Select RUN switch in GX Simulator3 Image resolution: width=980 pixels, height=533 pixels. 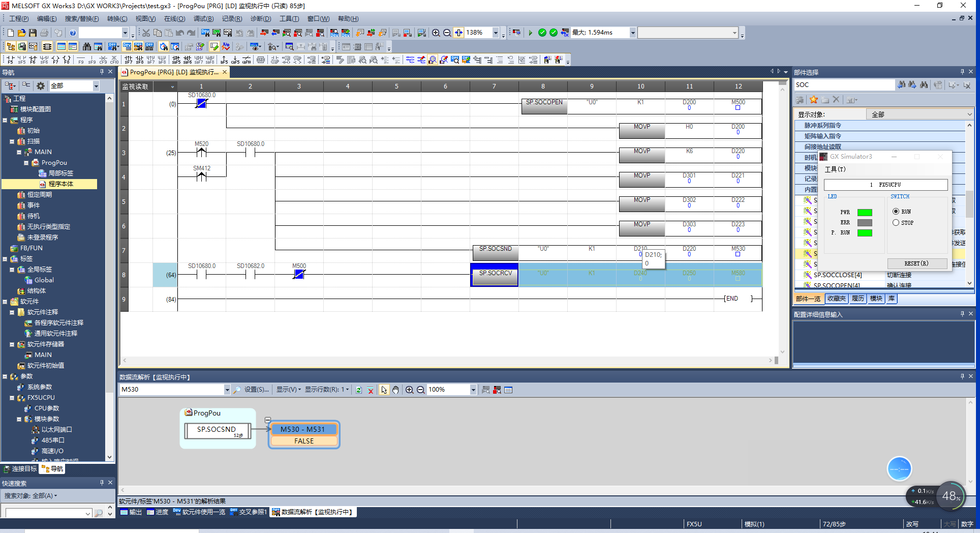[x=896, y=211]
